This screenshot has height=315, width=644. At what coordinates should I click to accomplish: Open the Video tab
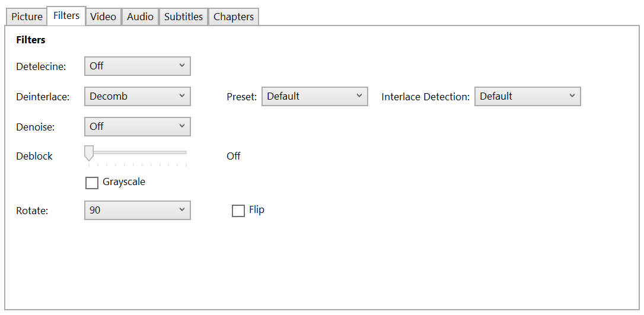pos(103,17)
